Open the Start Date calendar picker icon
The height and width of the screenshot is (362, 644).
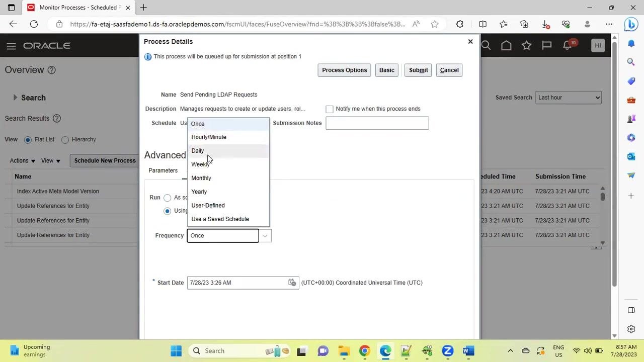click(x=292, y=283)
